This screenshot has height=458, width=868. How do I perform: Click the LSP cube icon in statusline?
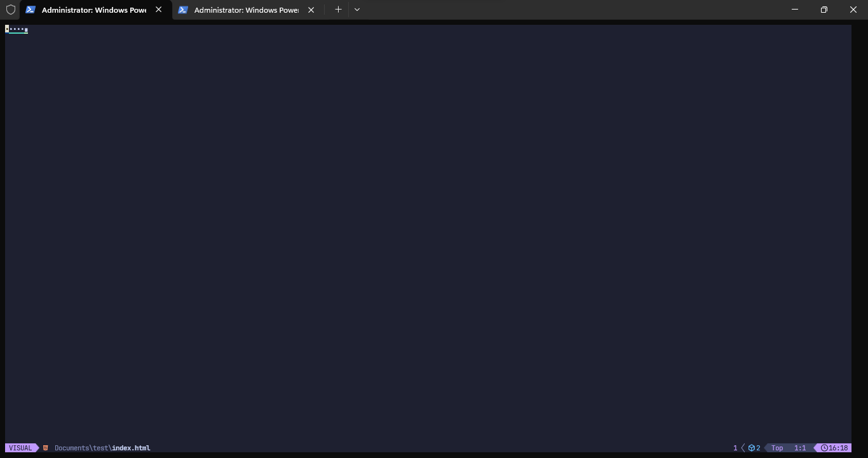(751, 448)
